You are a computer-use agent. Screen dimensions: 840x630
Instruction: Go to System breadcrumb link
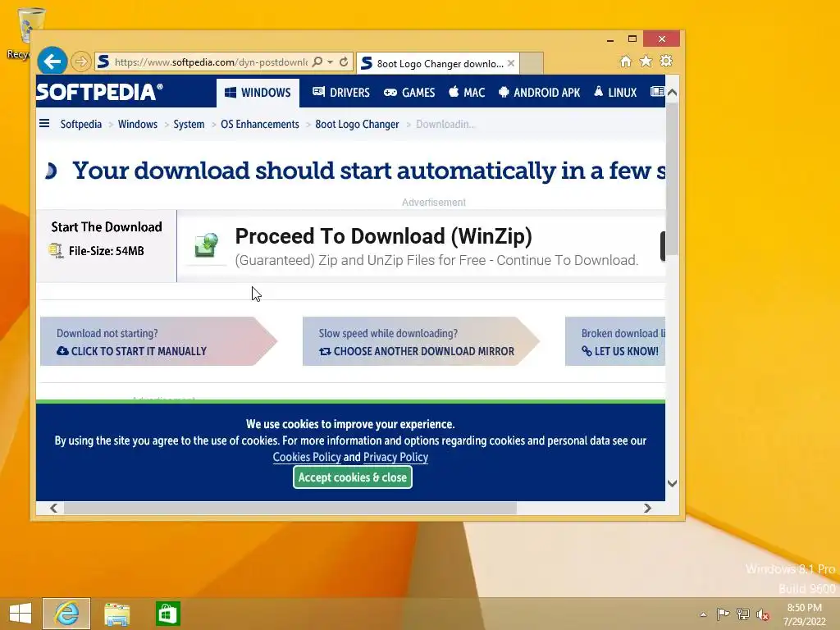(x=189, y=125)
